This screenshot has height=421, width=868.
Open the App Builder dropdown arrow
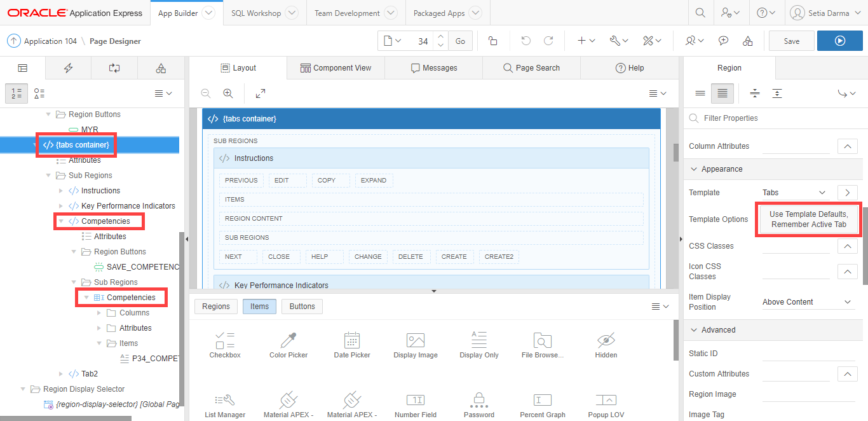coord(208,13)
